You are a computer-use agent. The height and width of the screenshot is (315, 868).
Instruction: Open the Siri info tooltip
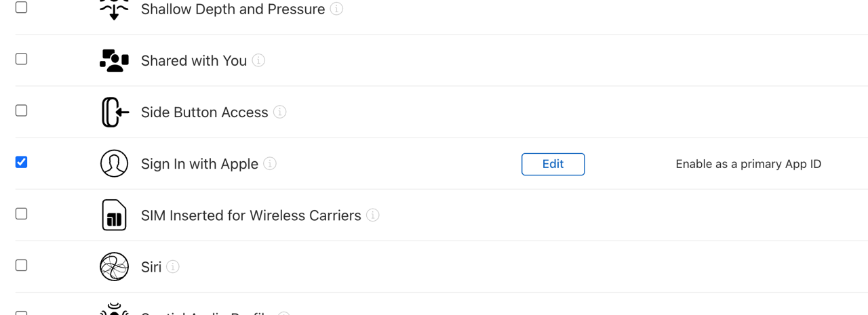point(173,266)
